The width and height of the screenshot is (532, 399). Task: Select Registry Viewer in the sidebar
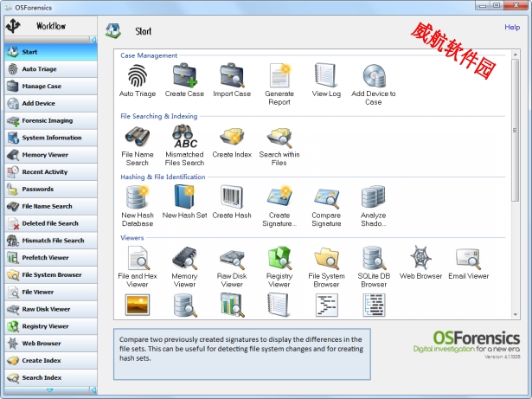pos(51,326)
